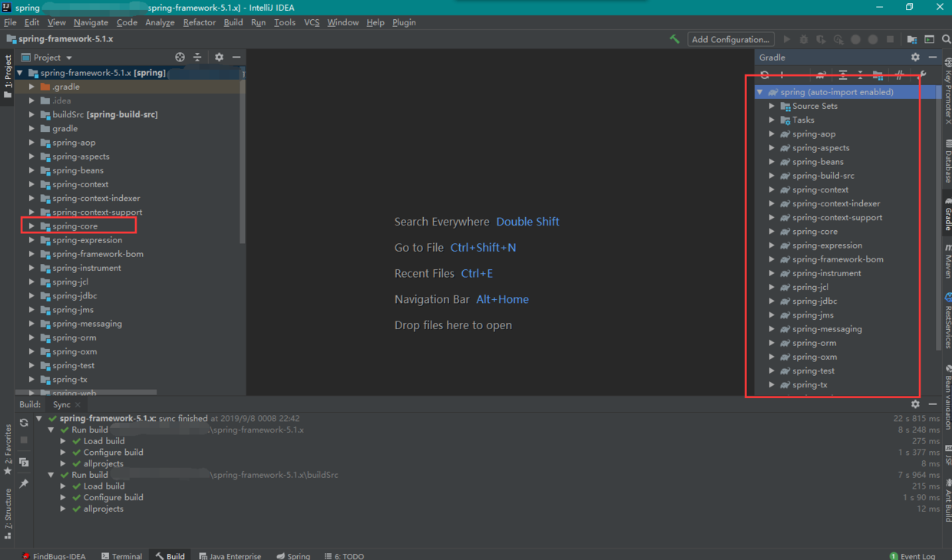Toggle the 1: Project side tab

point(8,77)
